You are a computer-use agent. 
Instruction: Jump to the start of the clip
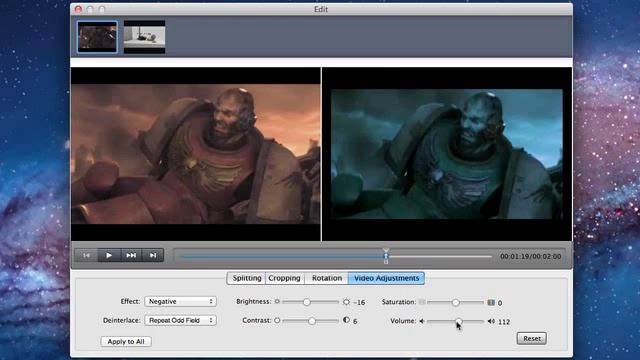click(87, 255)
